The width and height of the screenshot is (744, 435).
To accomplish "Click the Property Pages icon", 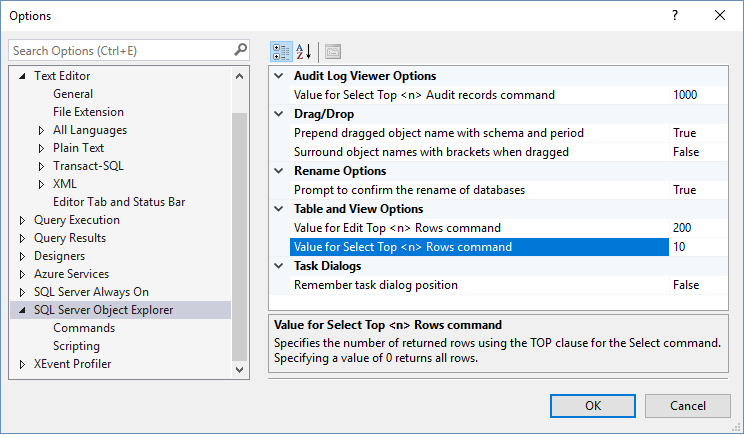I will 332,51.
